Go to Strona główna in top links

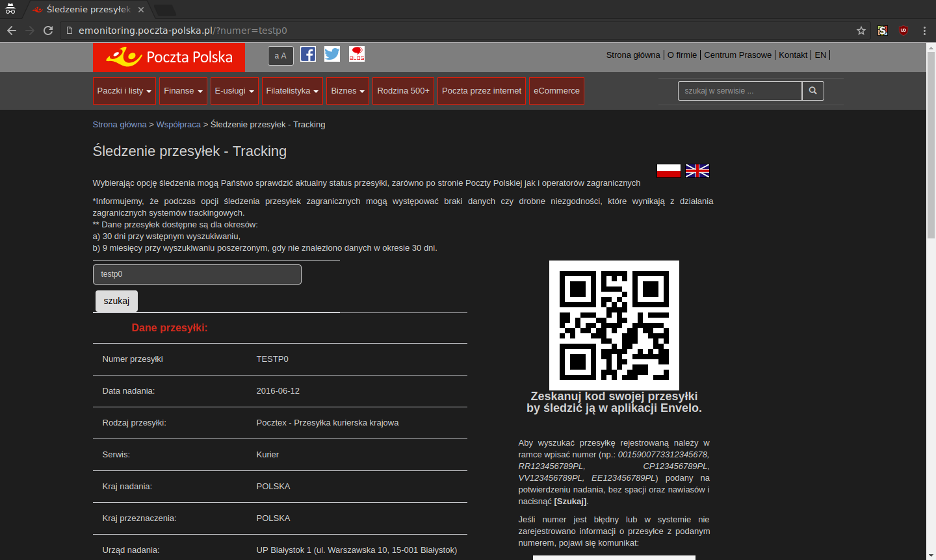(633, 55)
